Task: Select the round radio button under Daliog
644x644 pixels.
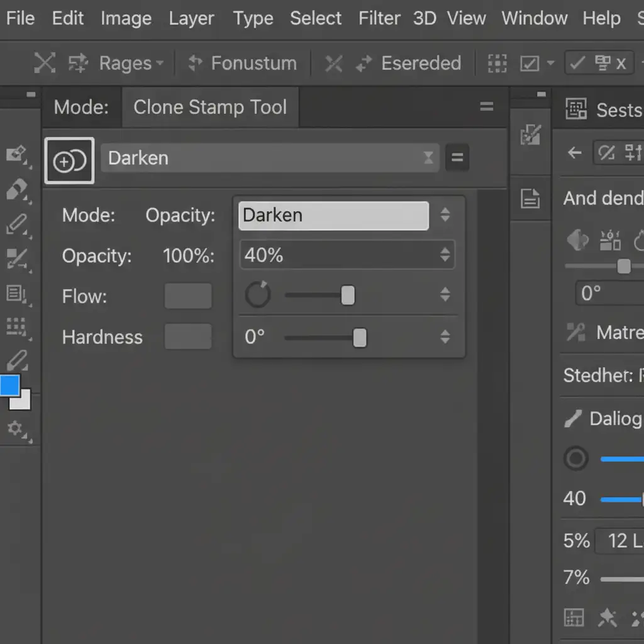Action: tap(575, 458)
